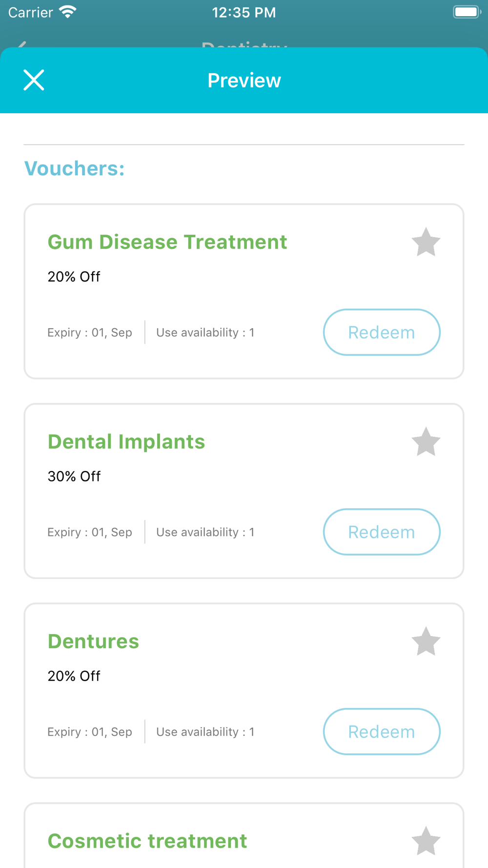488x868 pixels.
Task: Open the Gum Disease Treatment voucher title
Action: tap(167, 242)
